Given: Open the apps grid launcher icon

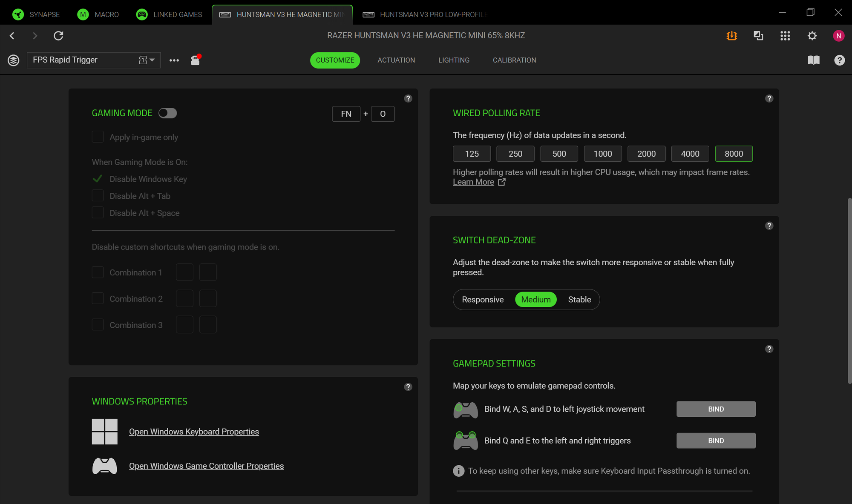Looking at the screenshot, I should point(785,36).
